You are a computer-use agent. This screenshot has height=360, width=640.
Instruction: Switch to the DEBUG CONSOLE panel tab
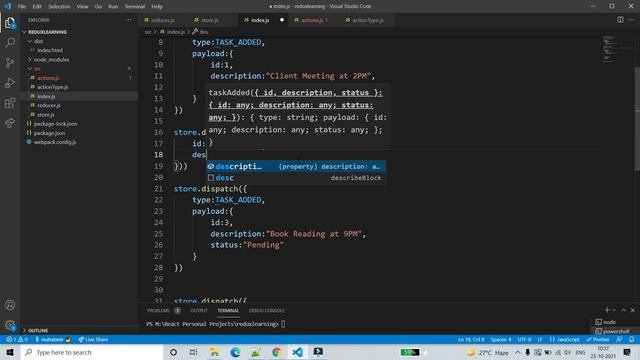[267, 311]
